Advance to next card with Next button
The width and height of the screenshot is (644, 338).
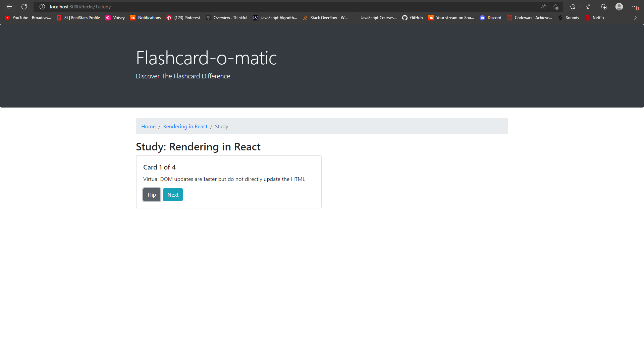click(x=173, y=195)
